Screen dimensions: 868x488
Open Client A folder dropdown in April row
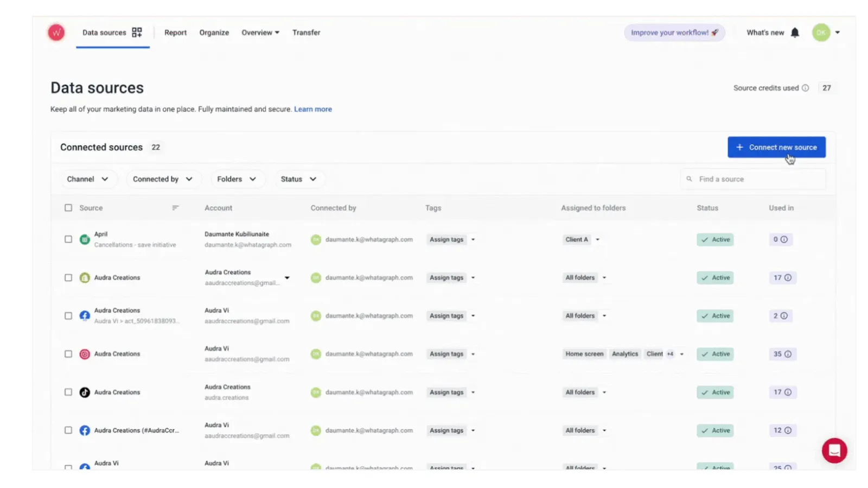598,239
